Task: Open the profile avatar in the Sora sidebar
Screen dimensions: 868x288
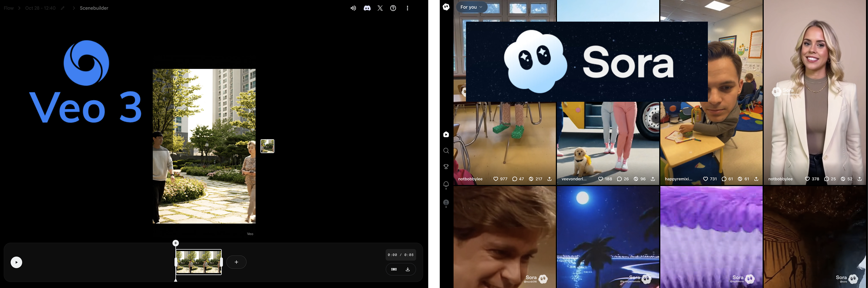Action: click(x=446, y=202)
